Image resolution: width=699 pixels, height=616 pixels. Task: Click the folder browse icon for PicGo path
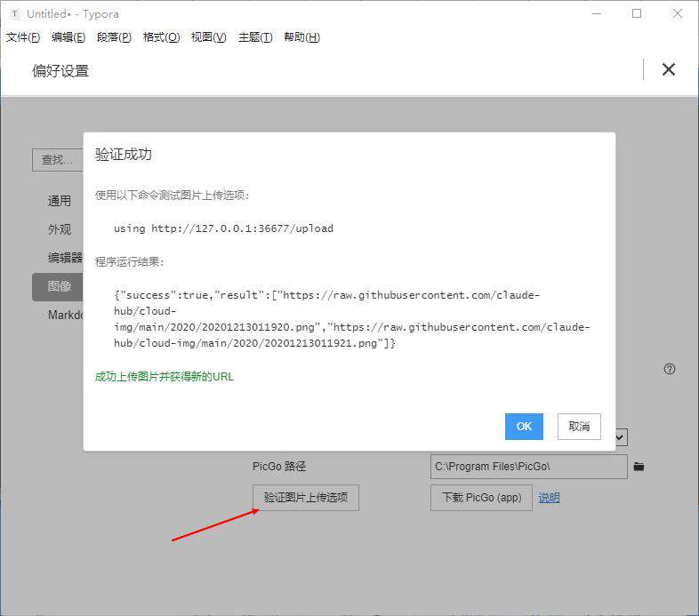click(639, 467)
